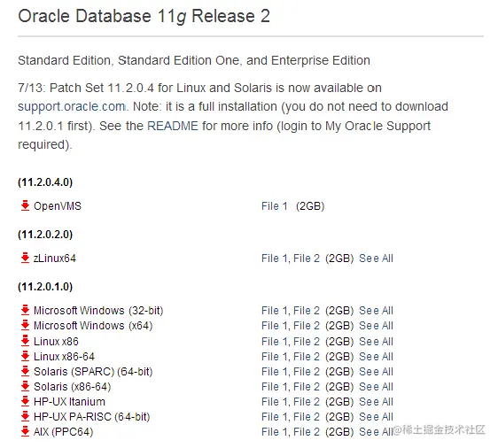
Task: Download File 1 for Microsoft Windows (x64)
Action: pyautogui.click(x=275, y=326)
